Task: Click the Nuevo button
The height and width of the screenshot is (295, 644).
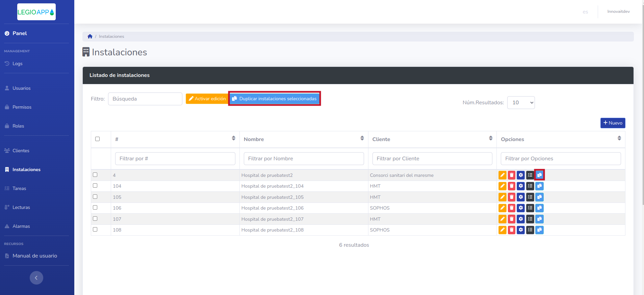Action: click(x=613, y=123)
